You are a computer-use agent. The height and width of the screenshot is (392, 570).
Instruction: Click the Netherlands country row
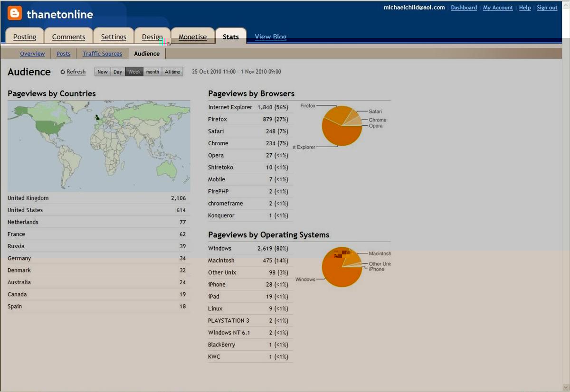point(99,222)
